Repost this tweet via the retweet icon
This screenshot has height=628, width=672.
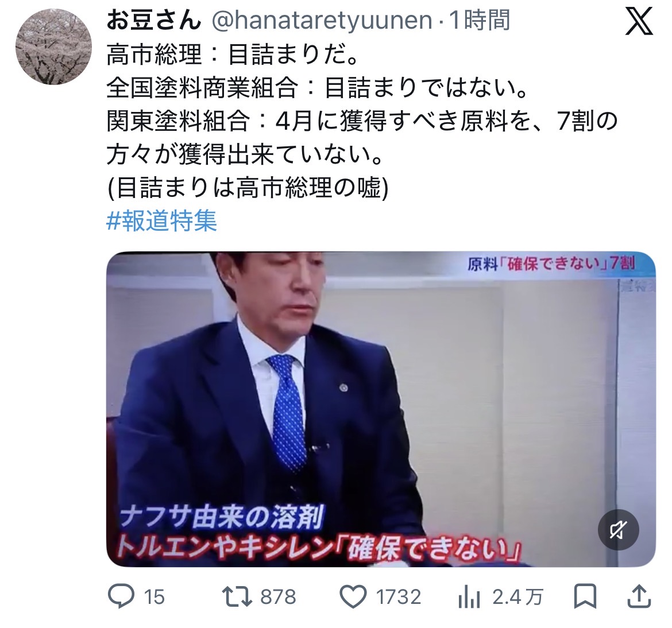(x=237, y=597)
